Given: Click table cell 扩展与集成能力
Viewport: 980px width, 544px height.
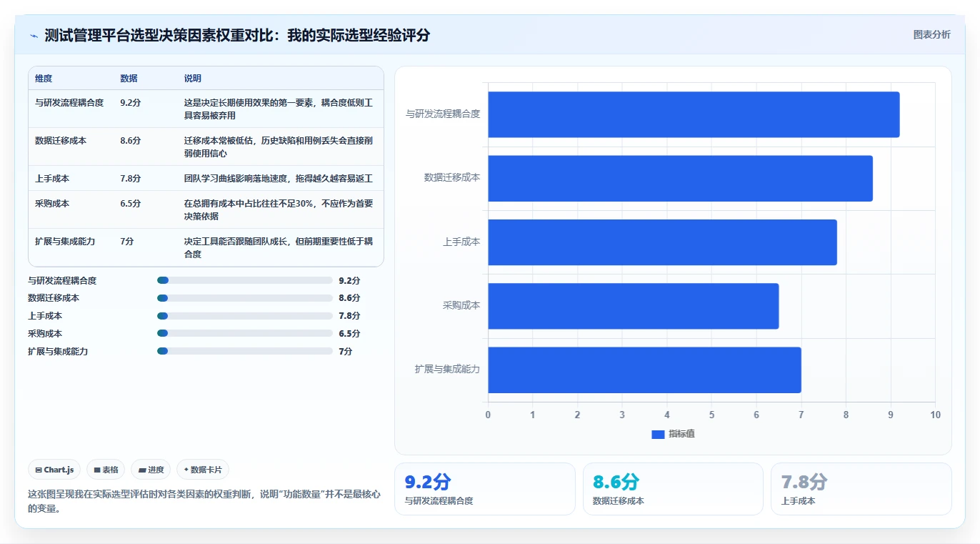Looking at the screenshot, I should tap(65, 242).
